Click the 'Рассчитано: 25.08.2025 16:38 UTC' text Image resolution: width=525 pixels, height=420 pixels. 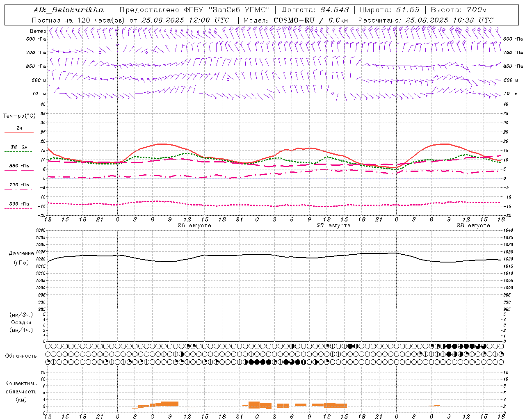point(426,20)
